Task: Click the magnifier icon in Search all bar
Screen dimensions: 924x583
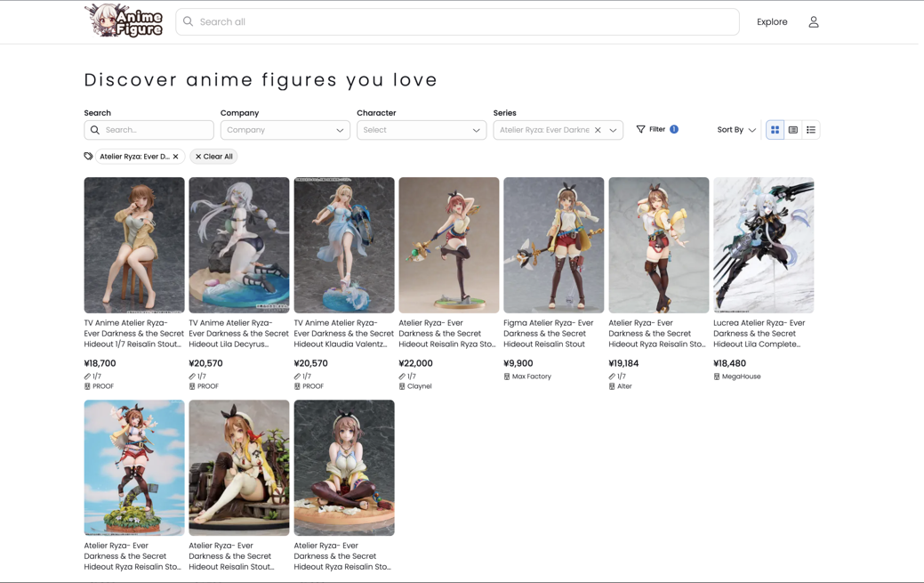Action: (188, 21)
